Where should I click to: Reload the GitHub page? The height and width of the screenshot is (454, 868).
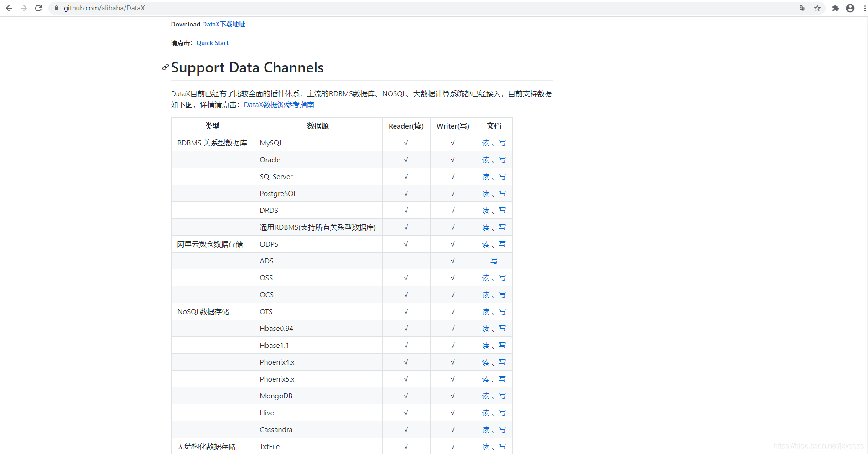click(x=38, y=8)
